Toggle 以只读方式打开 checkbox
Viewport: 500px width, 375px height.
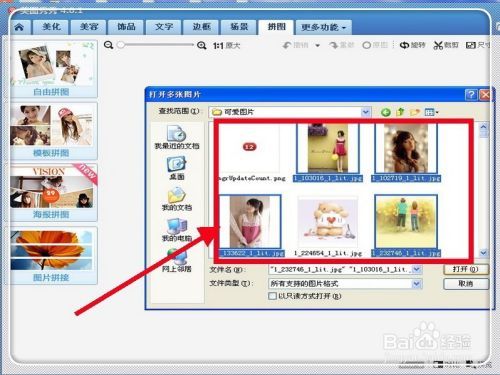(272, 296)
